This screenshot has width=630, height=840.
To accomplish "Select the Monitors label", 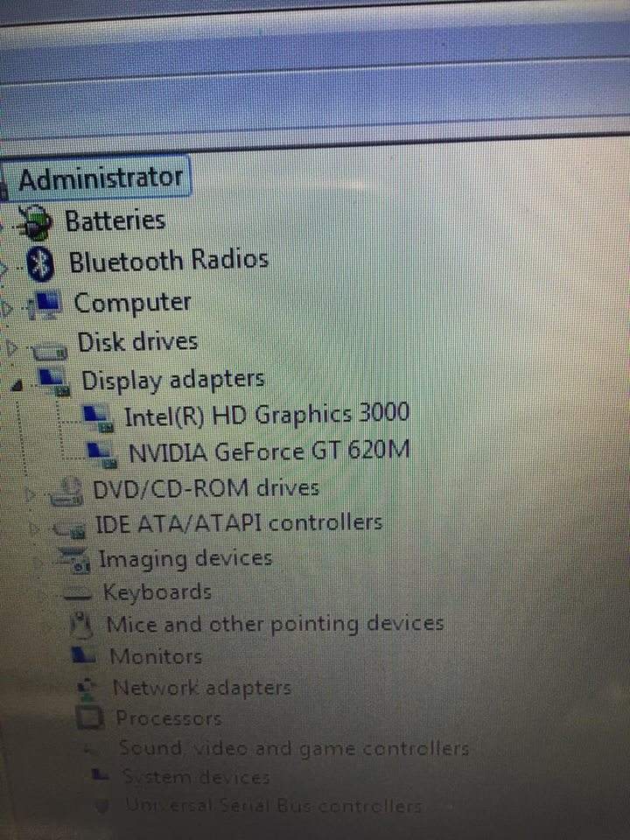I will tap(156, 656).
